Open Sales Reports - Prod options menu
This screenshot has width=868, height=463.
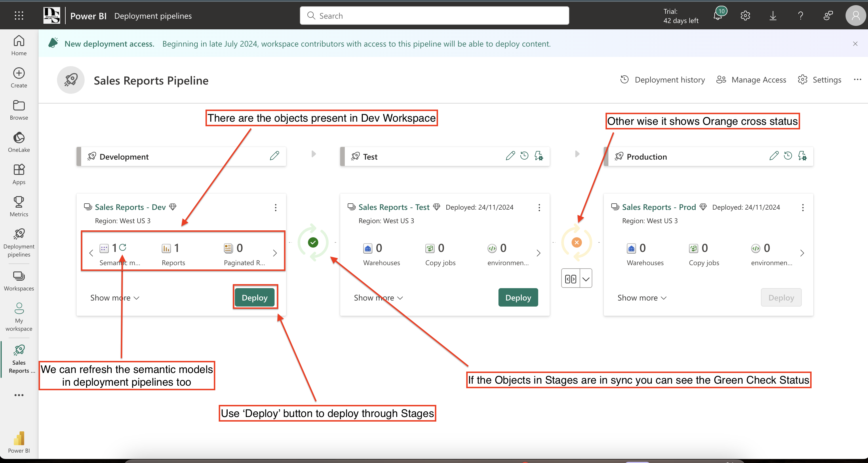pos(803,207)
